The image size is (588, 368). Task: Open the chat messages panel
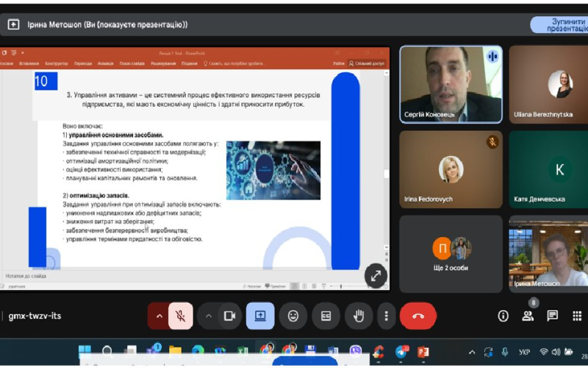[553, 316]
